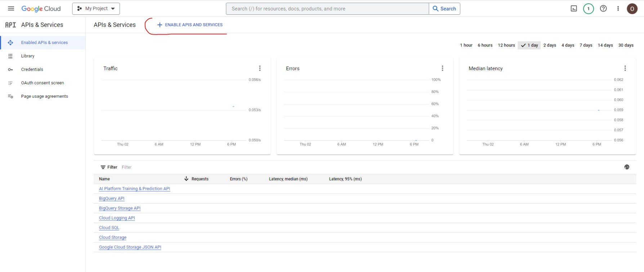
Task: Click the Credentials key icon
Action: [x=10, y=70]
